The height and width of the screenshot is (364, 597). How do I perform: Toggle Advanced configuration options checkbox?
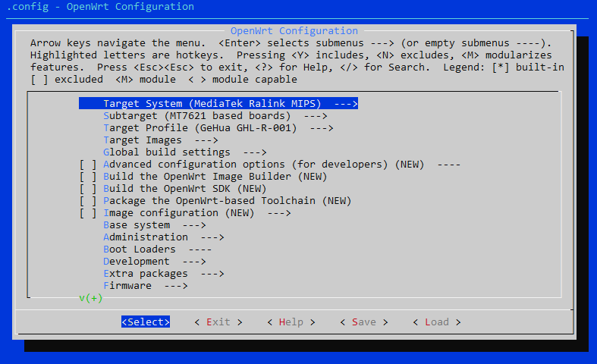(x=87, y=165)
